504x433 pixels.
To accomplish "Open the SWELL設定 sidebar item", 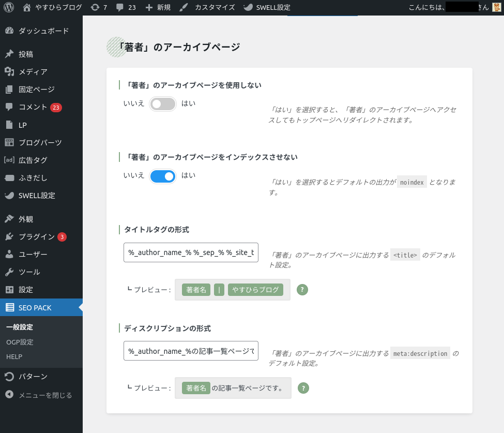I will coord(37,196).
